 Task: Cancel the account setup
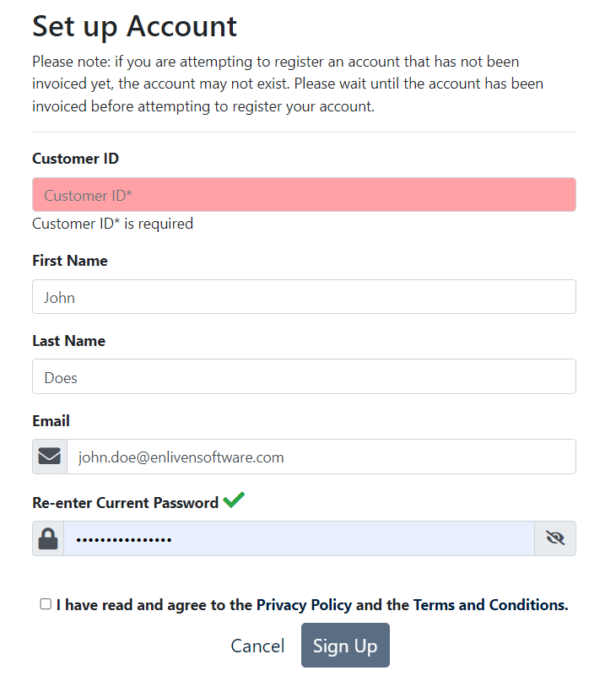[x=257, y=646]
